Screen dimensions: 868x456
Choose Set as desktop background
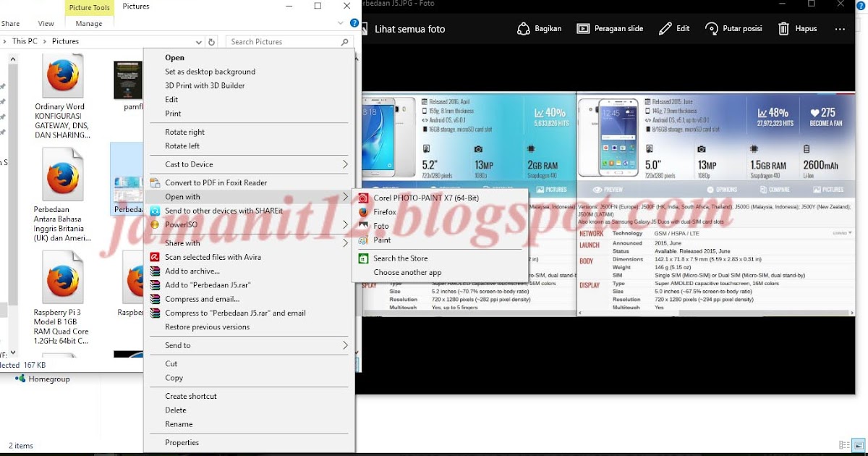click(210, 72)
